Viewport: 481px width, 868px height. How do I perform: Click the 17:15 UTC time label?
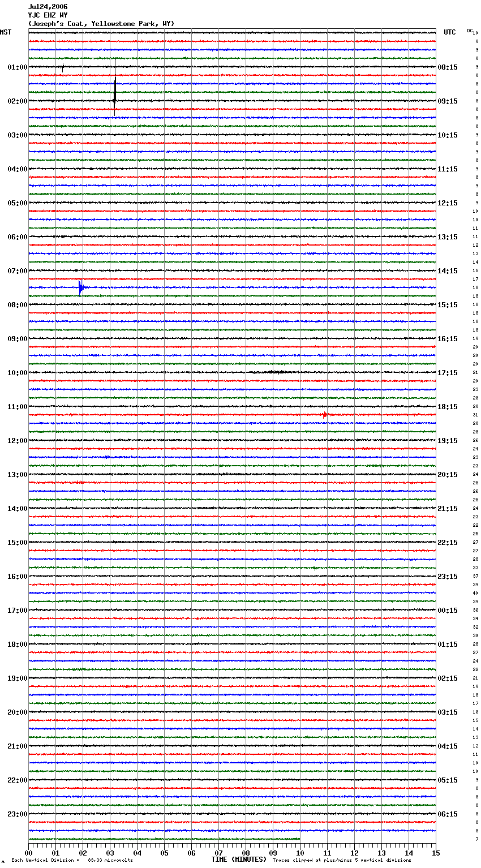point(448,373)
